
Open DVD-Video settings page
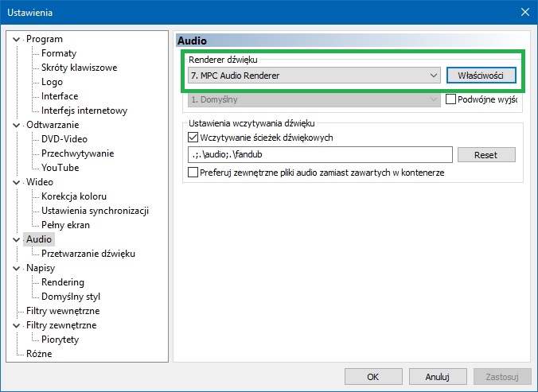click(64, 139)
